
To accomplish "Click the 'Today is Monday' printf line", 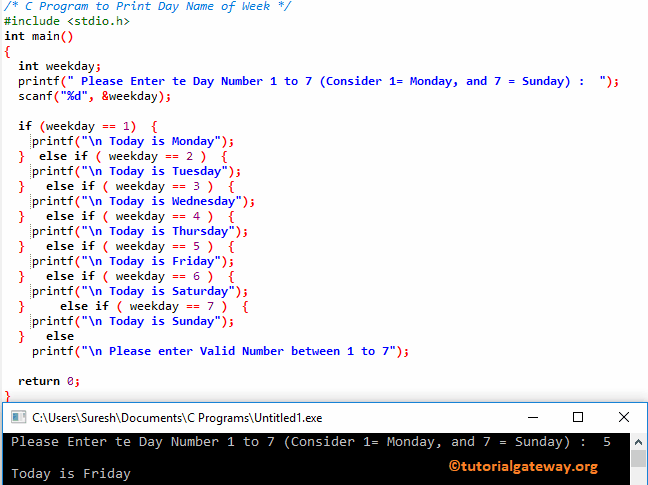I will (x=133, y=141).
